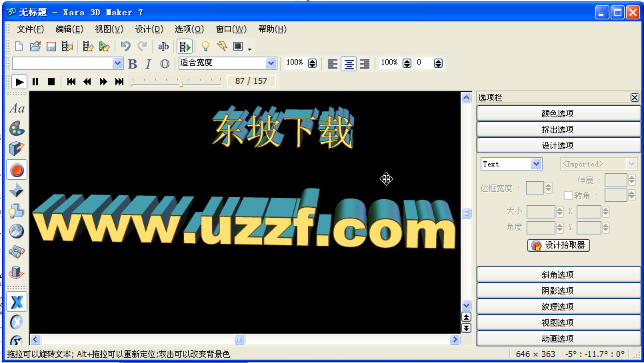The height and width of the screenshot is (363, 644).
Task: Open the 视图(V) menu
Action: tap(109, 29)
